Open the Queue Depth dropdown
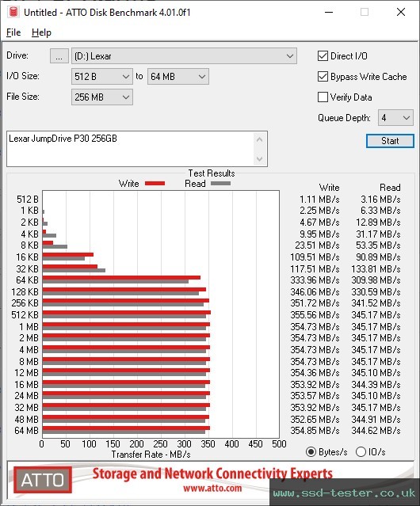This screenshot has height=506, width=420. click(x=395, y=118)
